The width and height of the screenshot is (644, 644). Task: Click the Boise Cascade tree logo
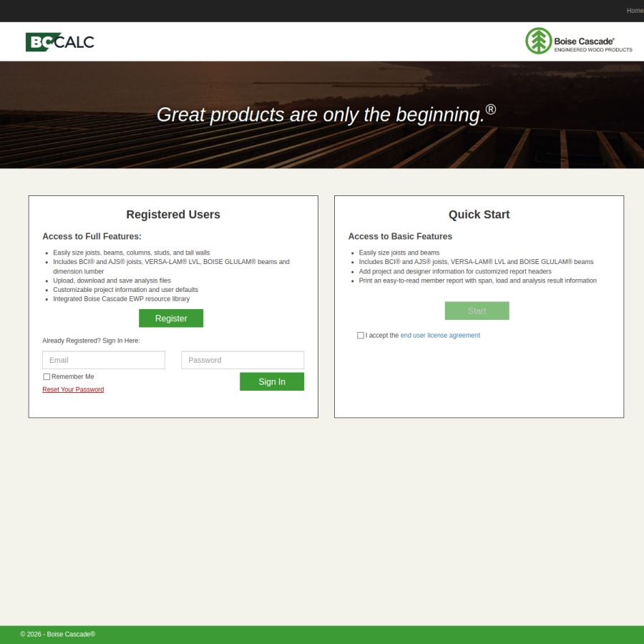pyautogui.click(x=579, y=41)
